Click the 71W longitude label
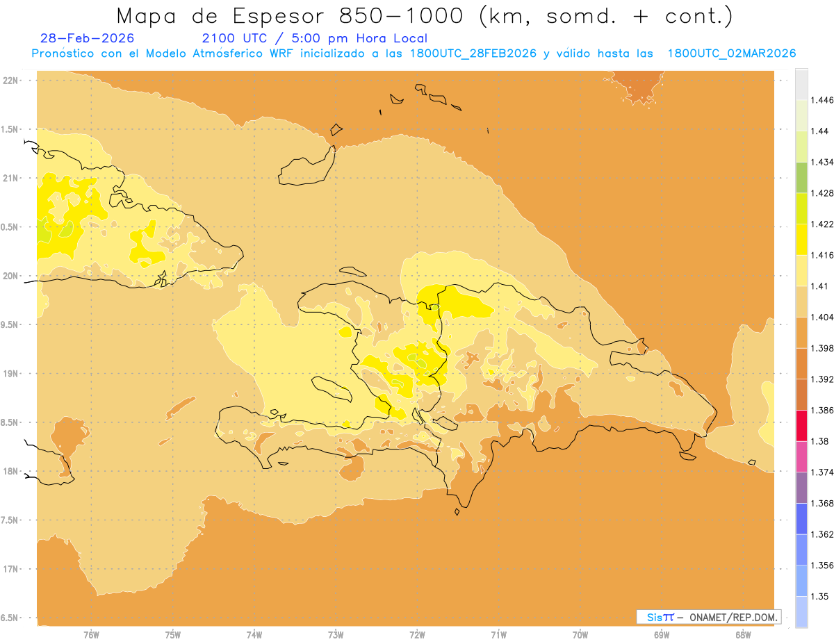This screenshot has width=834, height=644. [x=498, y=636]
